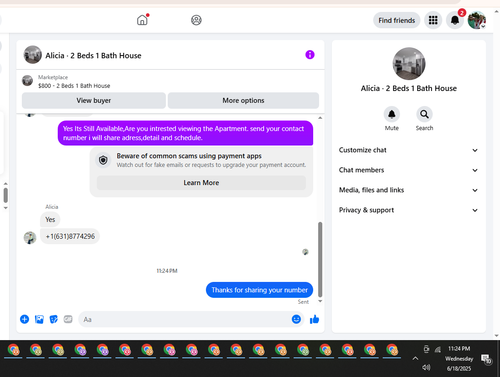Expand the Privacy & support section
Viewport: 500px width, 377px height.
tap(408, 210)
